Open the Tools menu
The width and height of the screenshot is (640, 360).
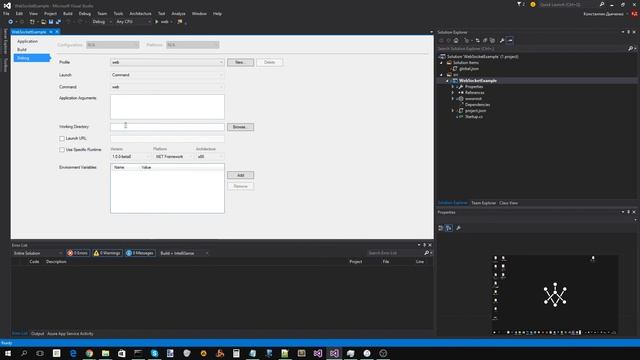(x=118, y=13)
